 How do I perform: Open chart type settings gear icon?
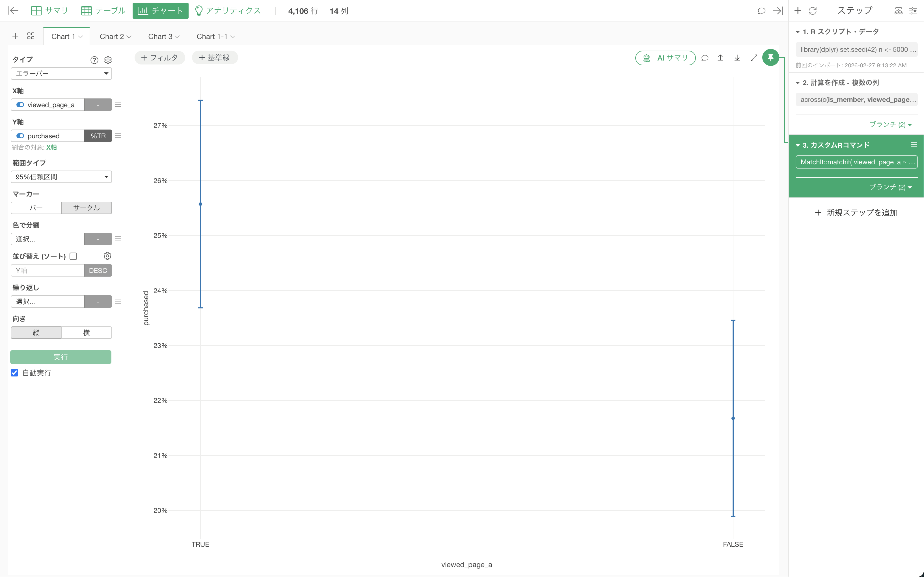108,60
